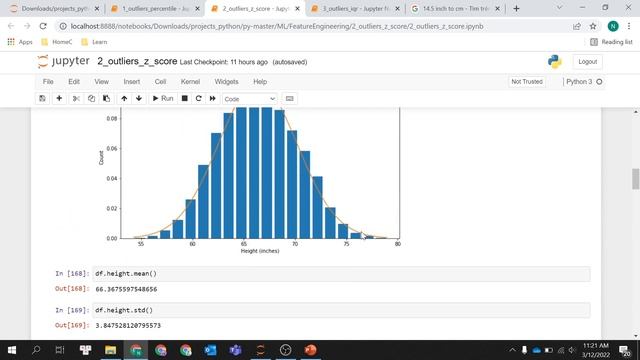
Task: Copy selected cells icon
Action: pyautogui.click(x=91, y=98)
